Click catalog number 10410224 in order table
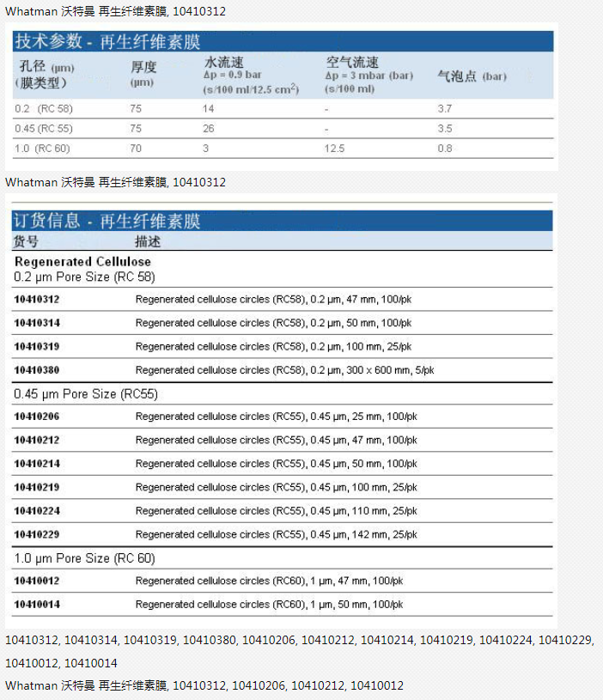The height and width of the screenshot is (700, 603). click(37, 511)
